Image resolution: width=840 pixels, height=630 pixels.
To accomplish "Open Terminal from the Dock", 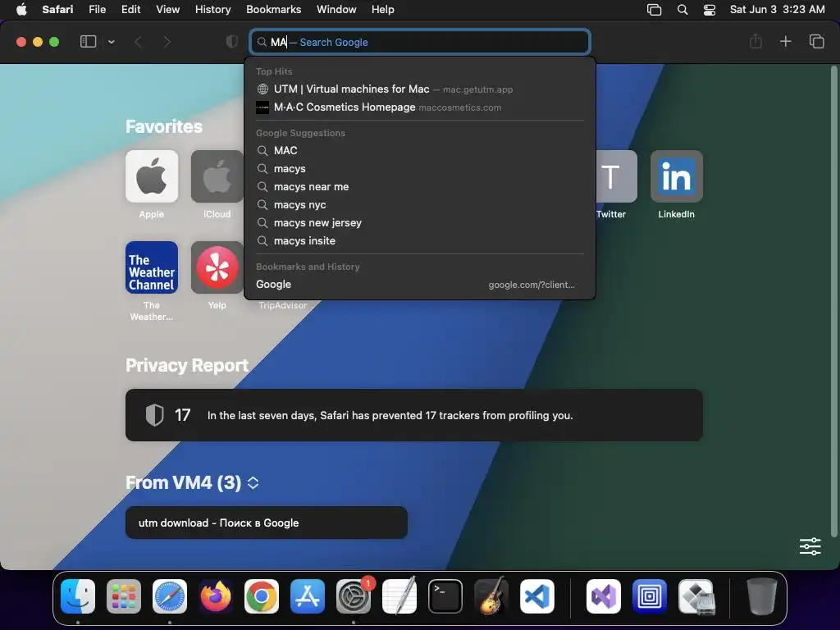I will (x=445, y=596).
